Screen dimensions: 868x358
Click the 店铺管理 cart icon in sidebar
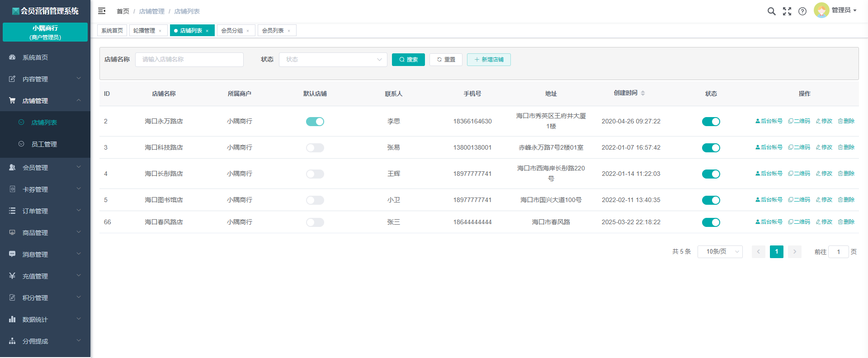pyautogui.click(x=12, y=100)
